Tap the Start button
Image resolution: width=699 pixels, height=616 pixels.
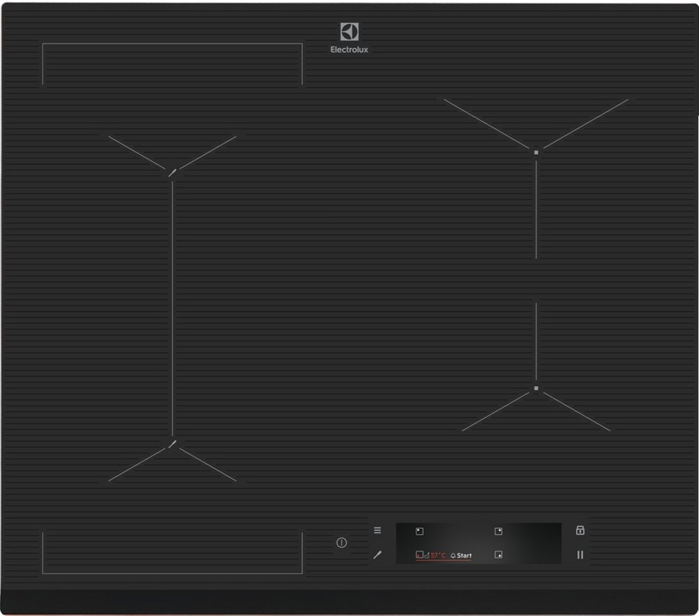464,555
